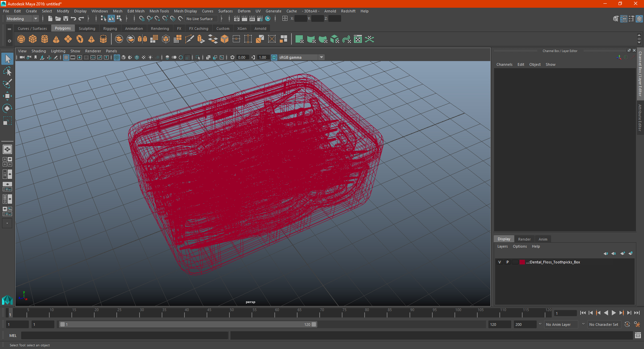Create a polygon cube from the shelf
This screenshot has width=644, height=349.
pyautogui.click(x=33, y=39)
